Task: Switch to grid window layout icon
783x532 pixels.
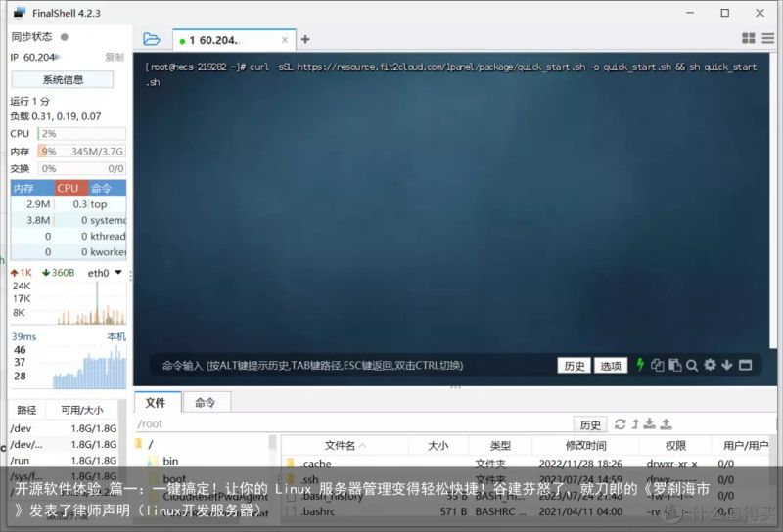Action: pos(748,38)
